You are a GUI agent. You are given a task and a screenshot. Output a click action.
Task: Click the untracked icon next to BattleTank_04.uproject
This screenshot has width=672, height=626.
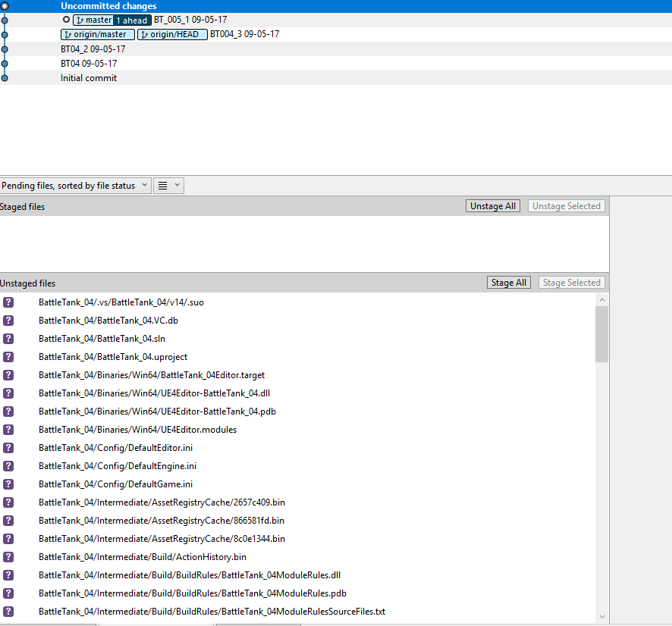tap(8, 357)
